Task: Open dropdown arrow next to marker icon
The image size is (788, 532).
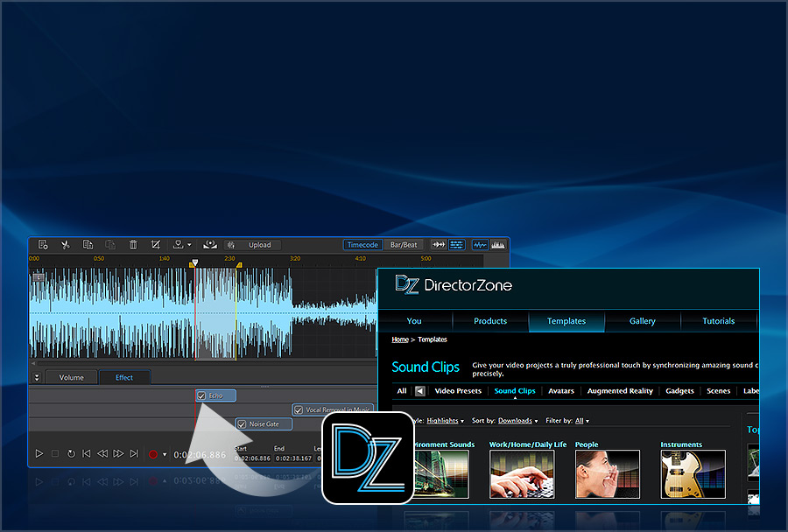Action: point(189,245)
